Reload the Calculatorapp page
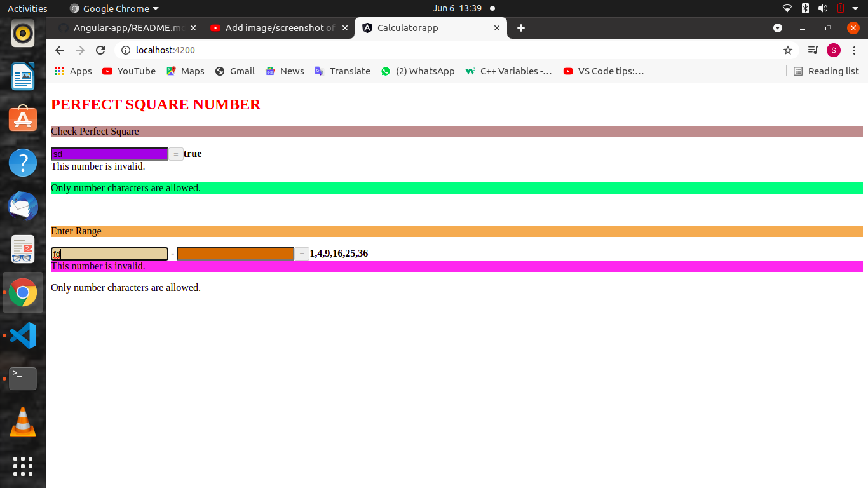This screenshot has width=868, height=488. [x=100, y=50]
